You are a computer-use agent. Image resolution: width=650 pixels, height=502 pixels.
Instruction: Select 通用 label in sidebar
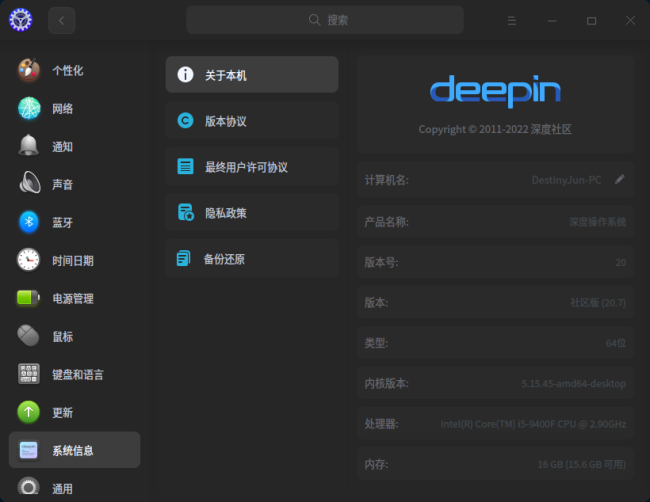tap(63, 489)
